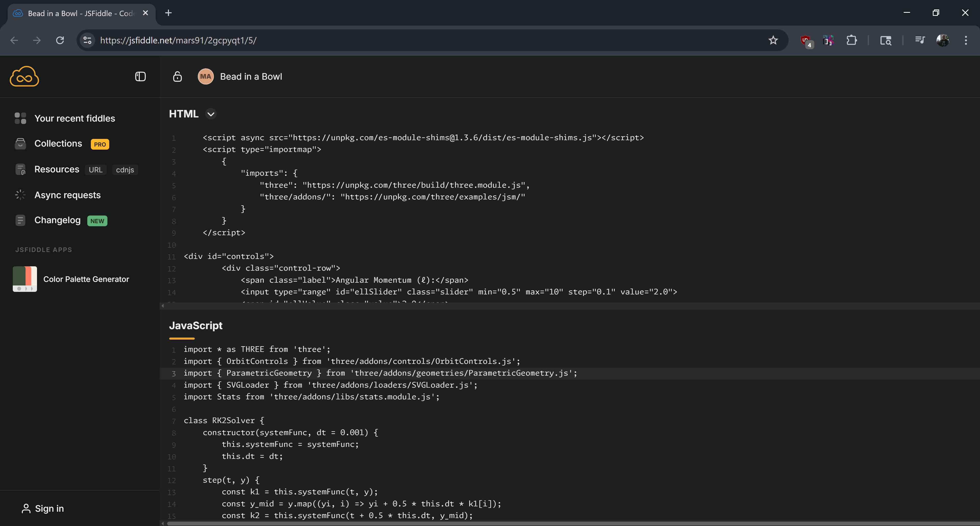
Task: Click the Changelog document icon
Action: [x=20, y=220]
